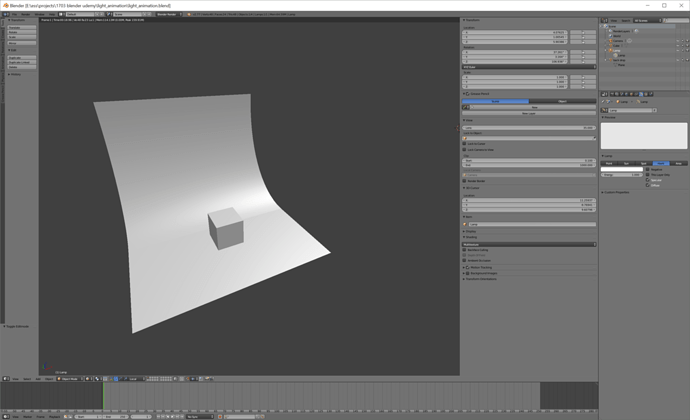
Task: Click the lamp object data properties tab icon
Action: pyautogui.click(x=641, y=94)
